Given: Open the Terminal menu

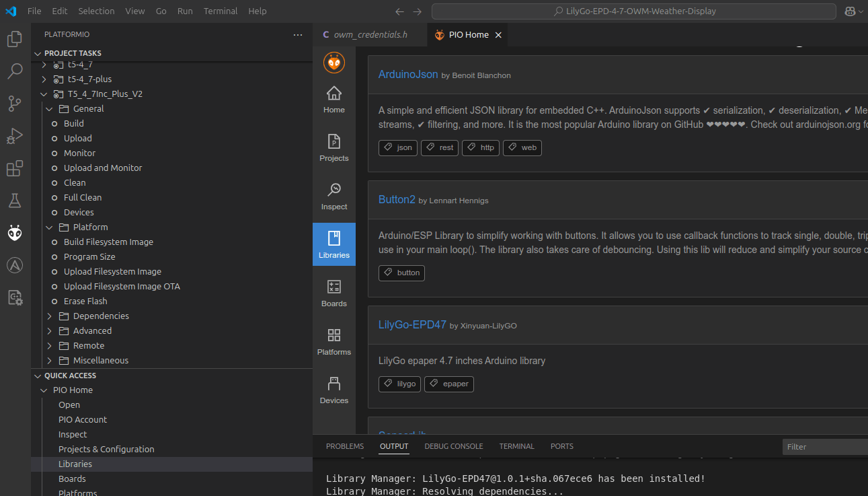Looking at the screenshot, I should [221, 11].
